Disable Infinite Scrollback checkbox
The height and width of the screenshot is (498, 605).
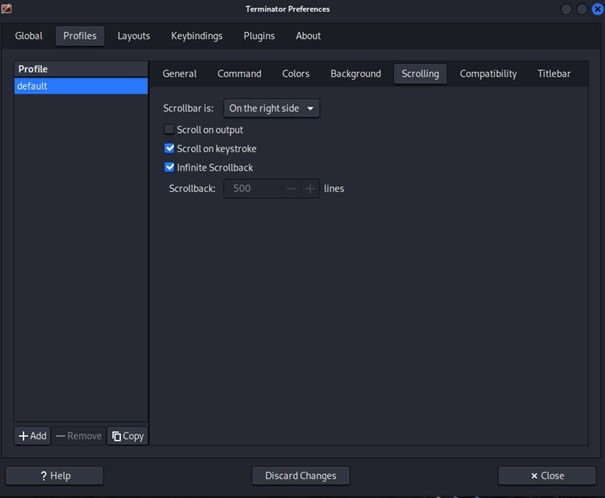click(169, 168)
